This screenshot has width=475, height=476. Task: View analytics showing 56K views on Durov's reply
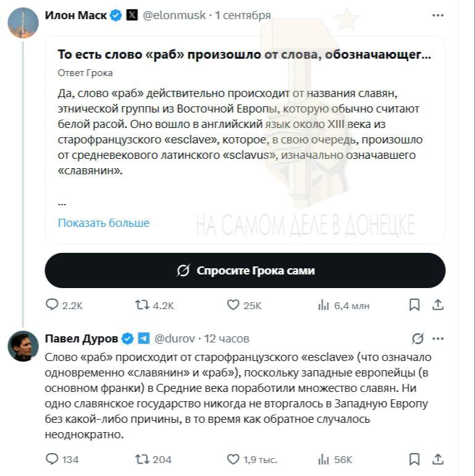point(335,459)
